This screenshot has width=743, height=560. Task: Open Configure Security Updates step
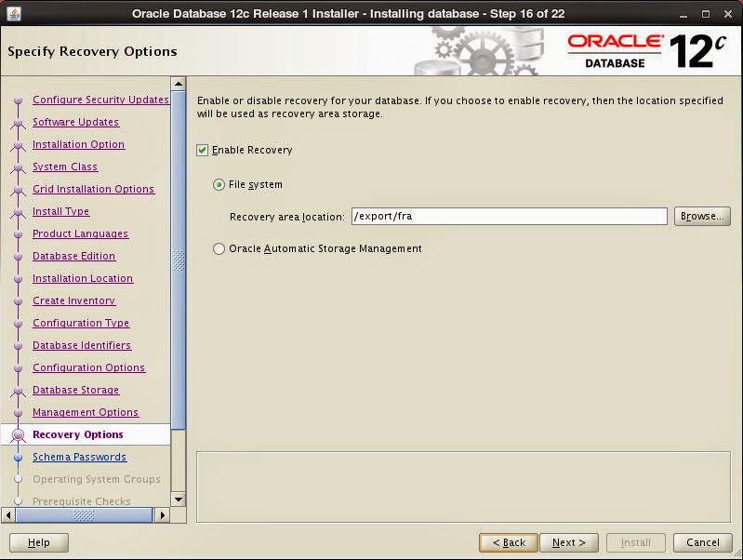(x=100, y=100)
